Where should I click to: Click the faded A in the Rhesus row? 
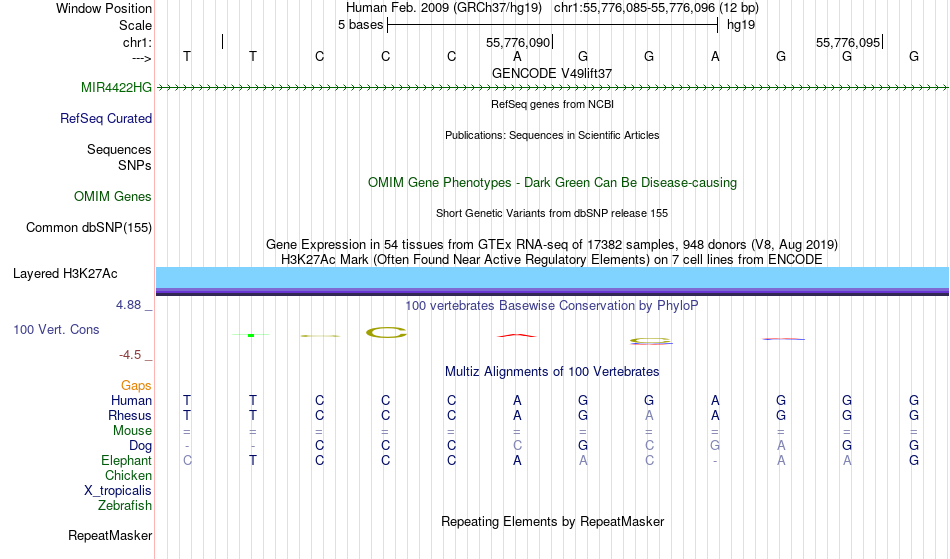[x=649, y=415]
